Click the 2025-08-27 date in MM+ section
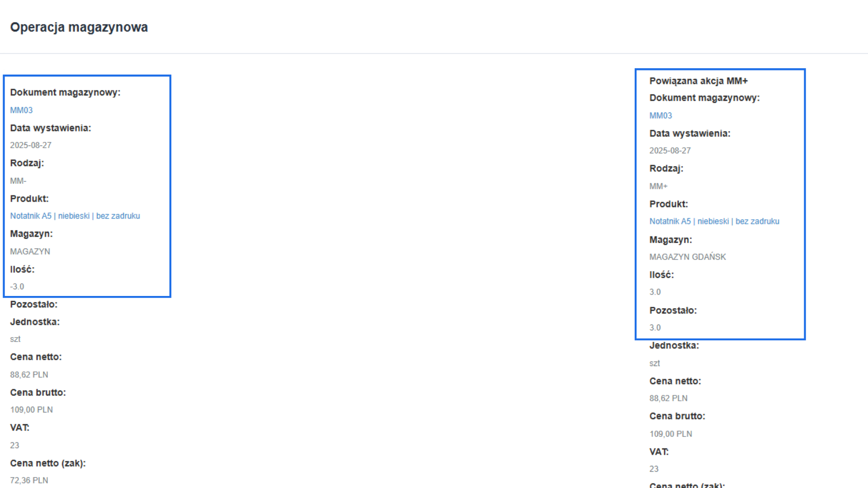This screenshot has width=868, height=488. pos(670,151)
